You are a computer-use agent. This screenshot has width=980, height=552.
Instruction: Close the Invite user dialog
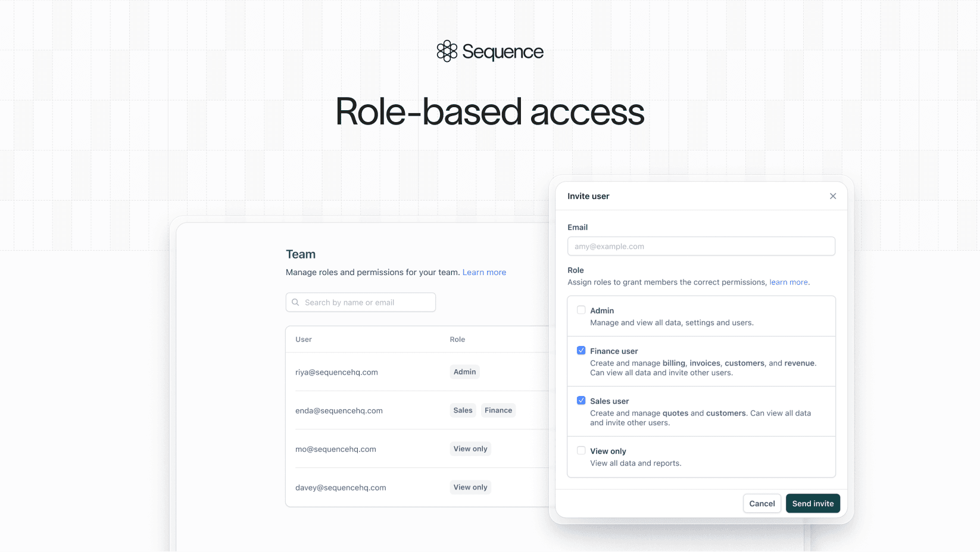pos(832,196)
